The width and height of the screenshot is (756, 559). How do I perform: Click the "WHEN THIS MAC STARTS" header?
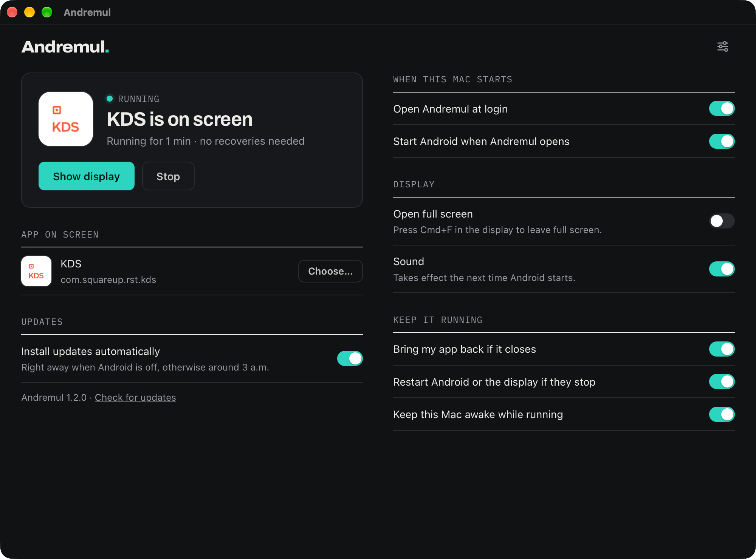click(x=453, y=79)
